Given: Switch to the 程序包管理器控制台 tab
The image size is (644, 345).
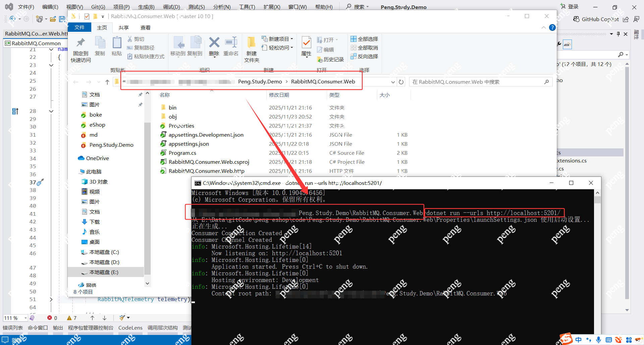Looking at the screenshot, I should pyautogui.click(x=91, y=328).
